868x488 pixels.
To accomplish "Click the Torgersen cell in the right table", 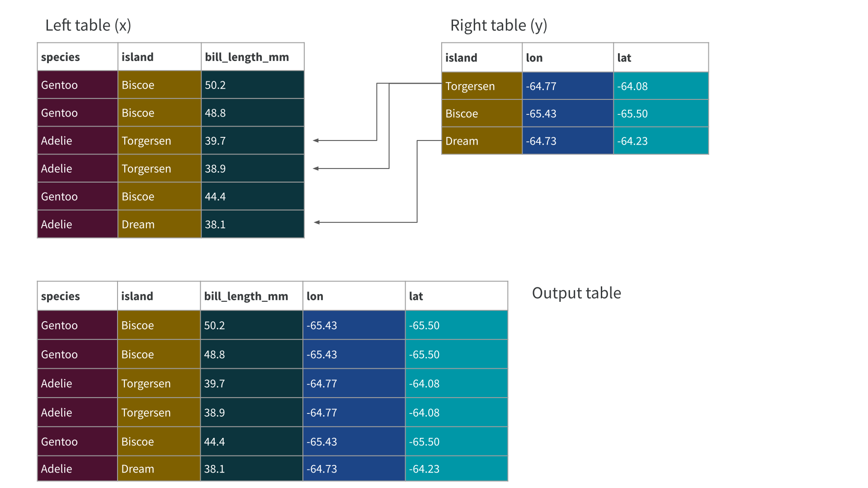I will coord(481,86).
